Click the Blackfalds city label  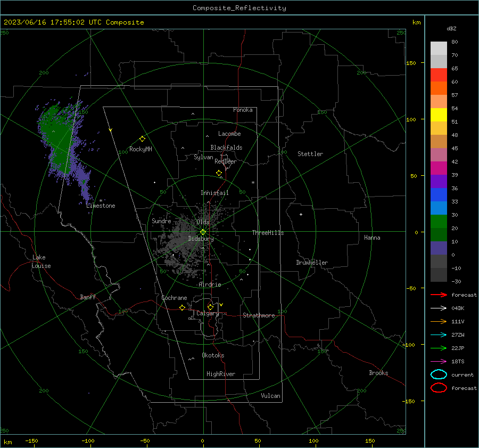coord(226,148)
